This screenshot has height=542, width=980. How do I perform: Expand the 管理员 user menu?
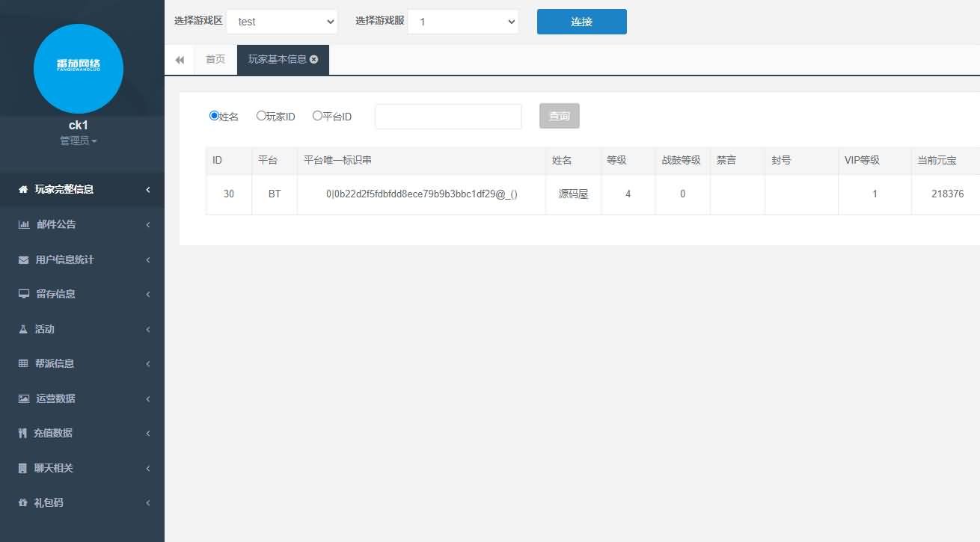[79, 140]
